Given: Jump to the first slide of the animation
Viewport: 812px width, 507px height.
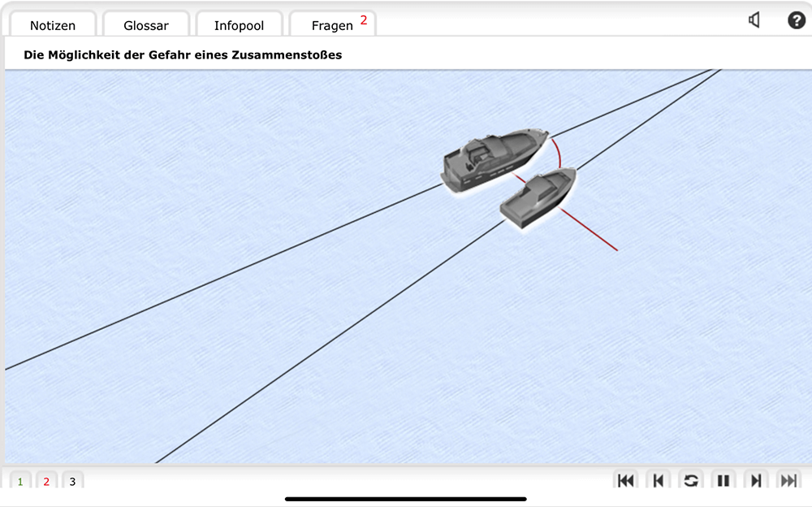Looking at the screenshot, I should pos(625,480).
